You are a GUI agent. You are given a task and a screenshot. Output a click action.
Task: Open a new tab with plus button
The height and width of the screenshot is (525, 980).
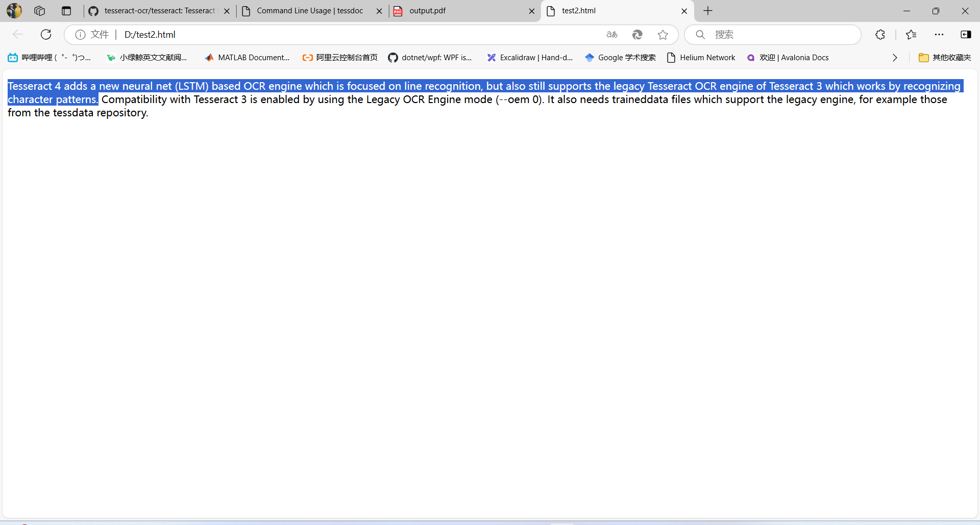708,11
